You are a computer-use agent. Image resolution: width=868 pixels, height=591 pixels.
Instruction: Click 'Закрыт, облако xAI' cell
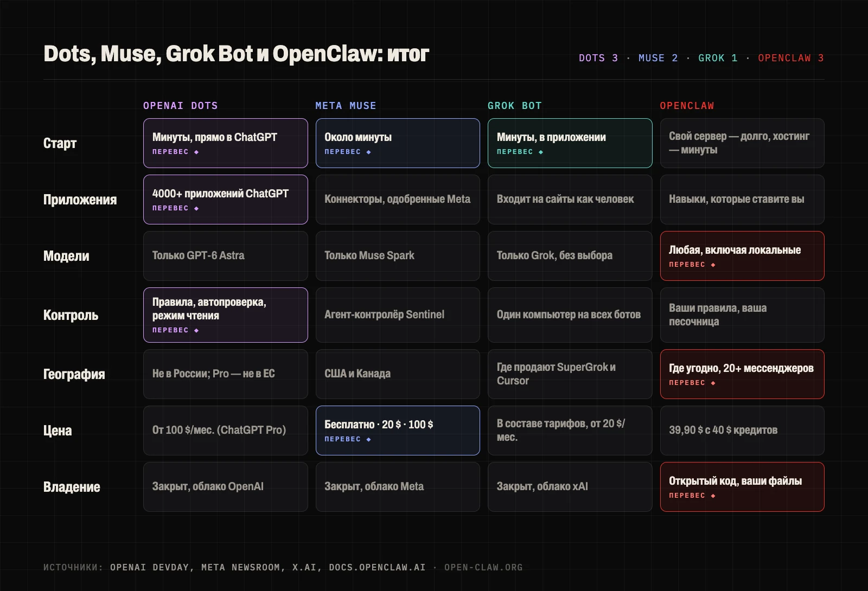570,487
